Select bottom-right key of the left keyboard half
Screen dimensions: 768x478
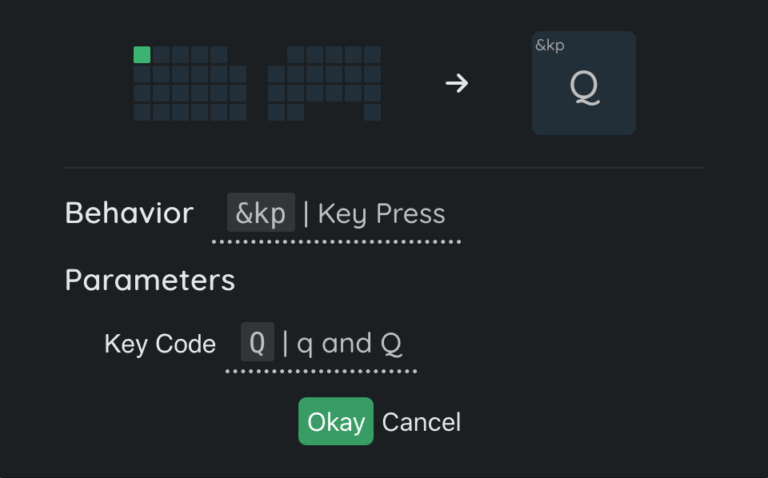point(237,112)
